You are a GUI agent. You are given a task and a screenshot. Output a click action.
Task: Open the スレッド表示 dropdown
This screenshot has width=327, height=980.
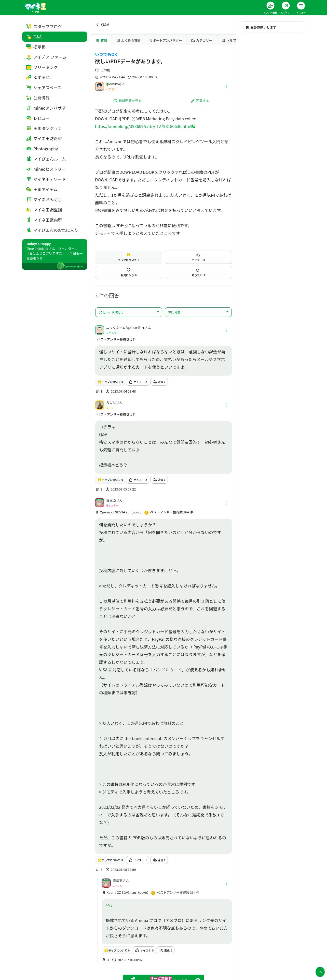129,312
